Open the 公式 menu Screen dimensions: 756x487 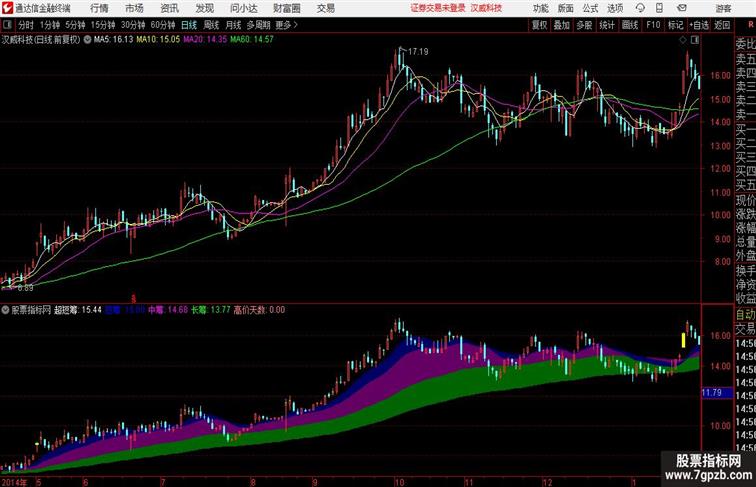coord(590,8)
